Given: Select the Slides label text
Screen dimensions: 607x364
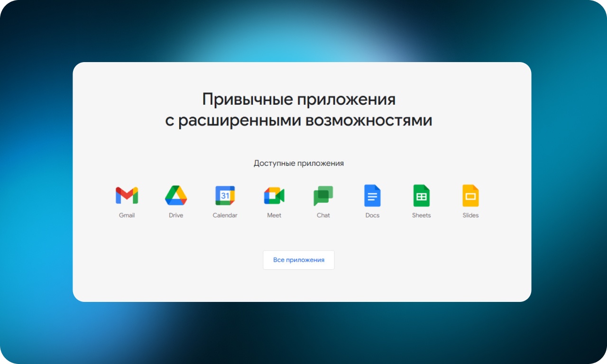Looking at the screenshot, I should click(470, 215).
